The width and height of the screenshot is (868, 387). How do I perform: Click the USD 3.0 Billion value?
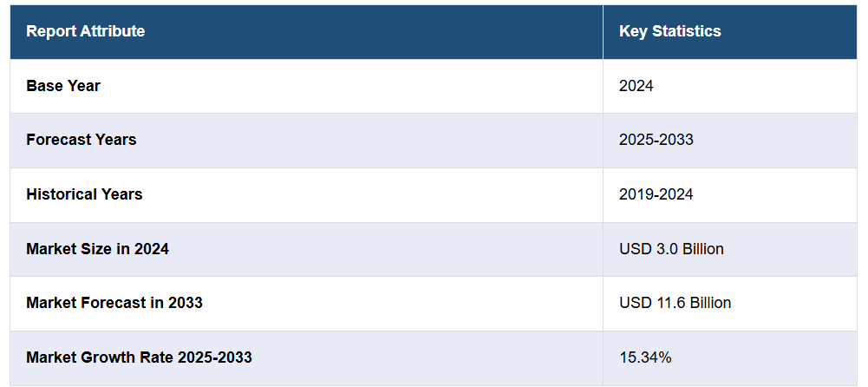[671, 249]
